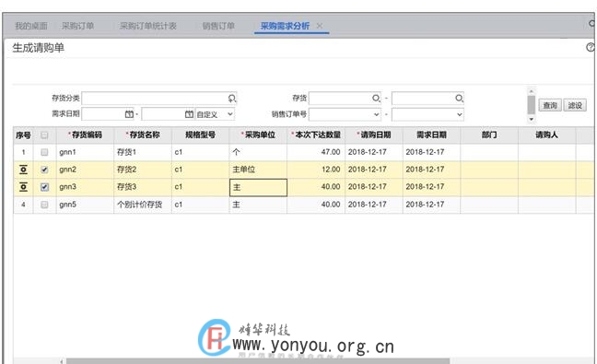597x364 pixels.
Task: Click the 规格型号 column header
Action: pos(200,135)
